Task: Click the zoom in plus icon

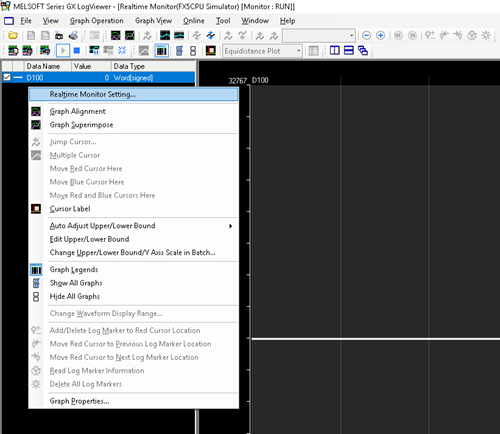Action: click(x=380, y=35)
